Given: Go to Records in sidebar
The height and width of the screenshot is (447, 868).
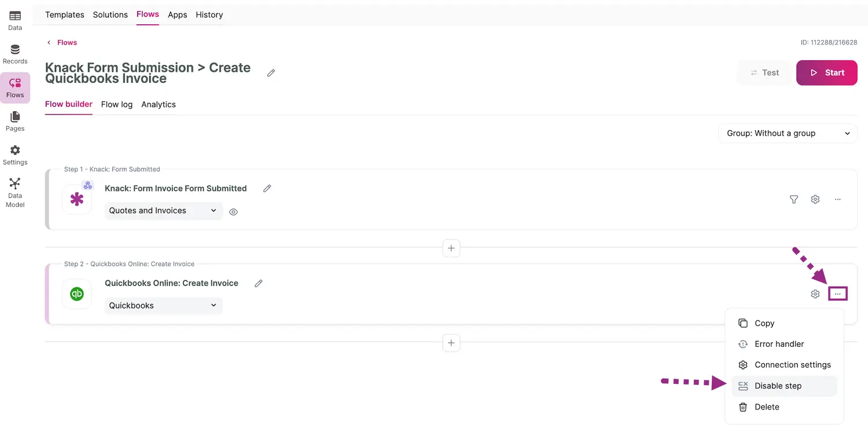Looking at the screenshot, I should 15,54.
